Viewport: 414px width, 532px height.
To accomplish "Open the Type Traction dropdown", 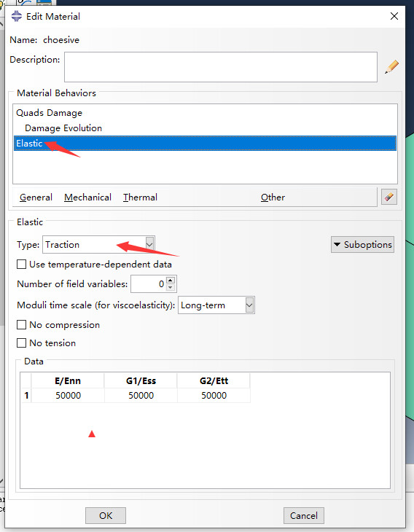I will point(98,244).
